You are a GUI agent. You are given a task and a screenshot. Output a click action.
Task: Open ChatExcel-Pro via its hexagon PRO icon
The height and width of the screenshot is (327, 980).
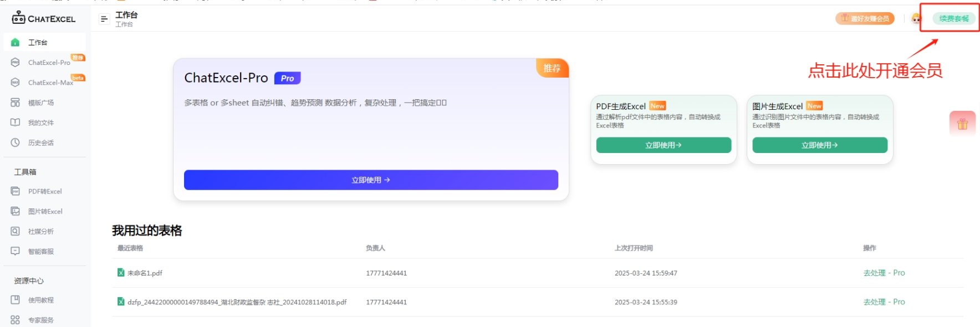tap(16, 62)
